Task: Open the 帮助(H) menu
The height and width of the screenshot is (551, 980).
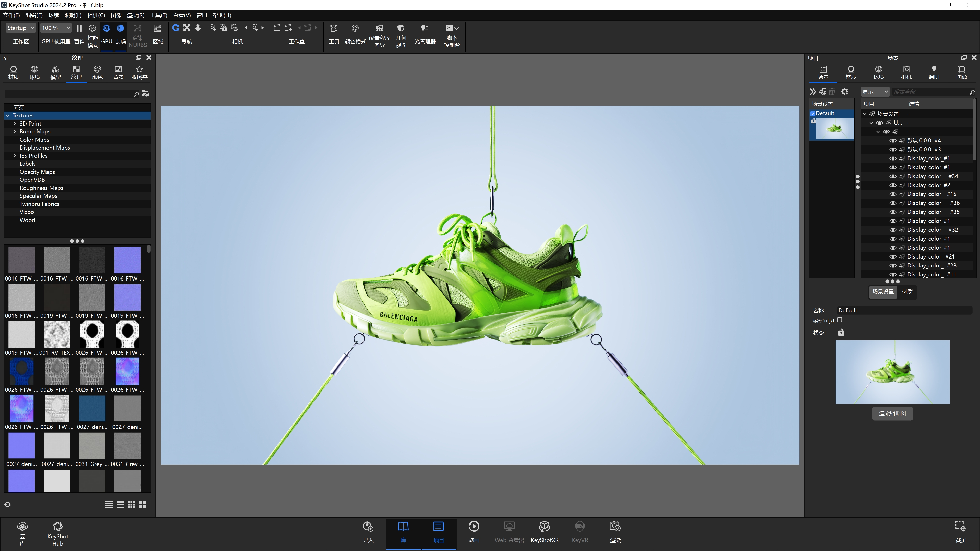Action: tap(222, 15)
